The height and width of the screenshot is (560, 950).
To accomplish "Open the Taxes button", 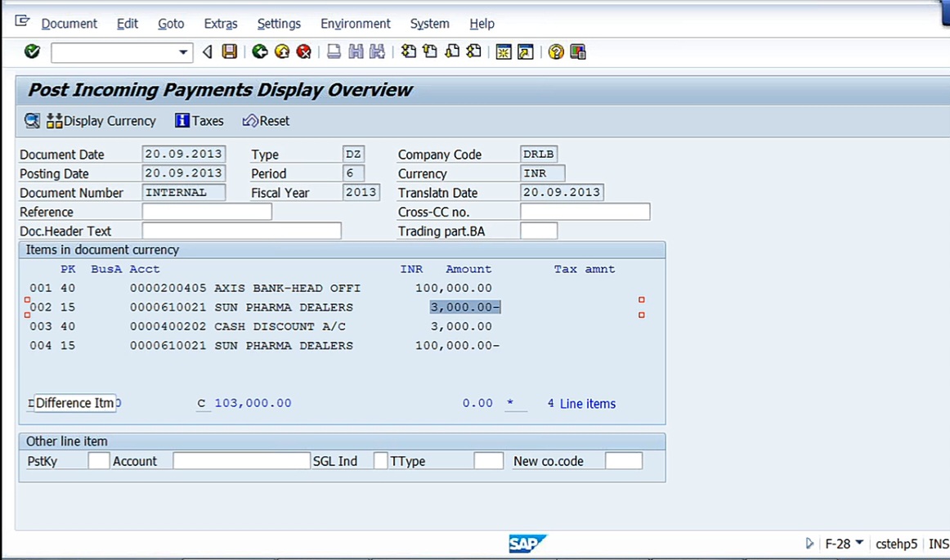I will [x=199, y=121].
